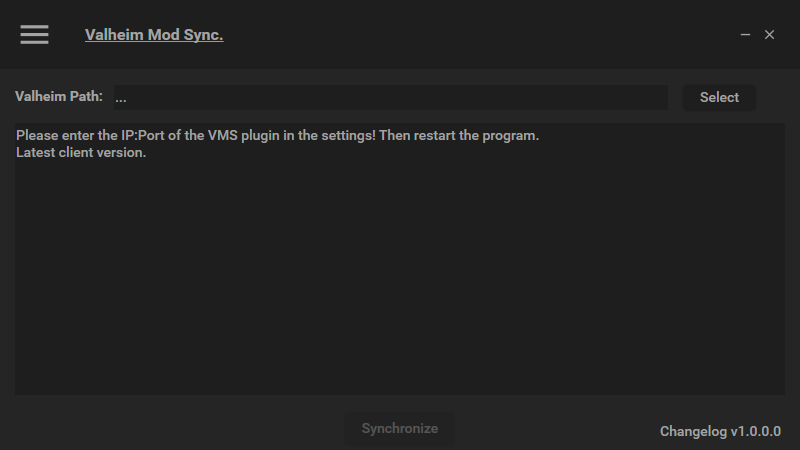Open the hamburger menu
The width and height of the screenshot is (800, 450).
point(34,34)
